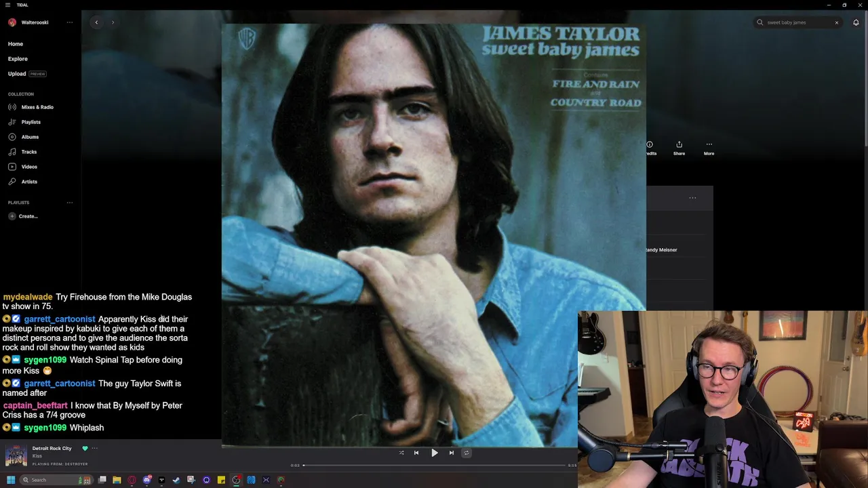Open the Playlists section options dots
868x488 pixels.
tap(69, 203)
